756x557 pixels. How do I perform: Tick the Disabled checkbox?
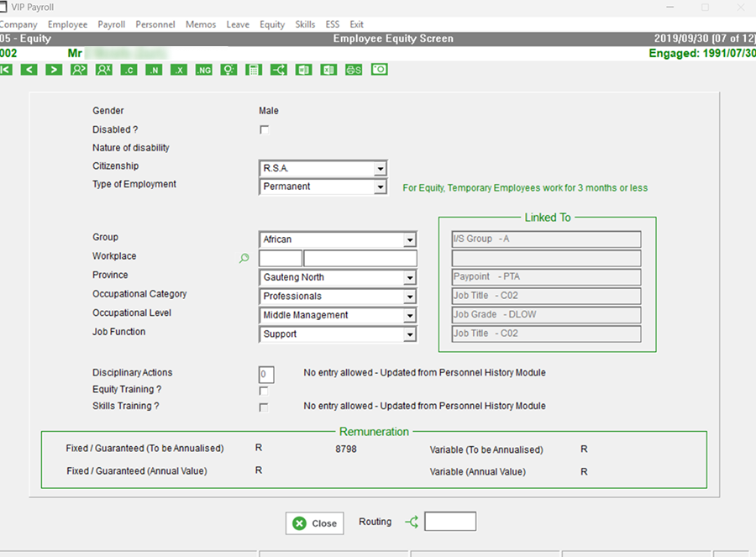265,130
